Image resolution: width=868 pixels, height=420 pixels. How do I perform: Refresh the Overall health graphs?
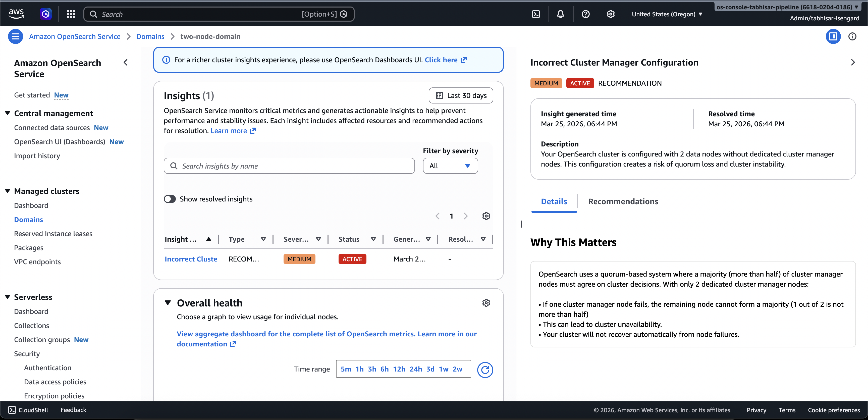pos(485,370)
